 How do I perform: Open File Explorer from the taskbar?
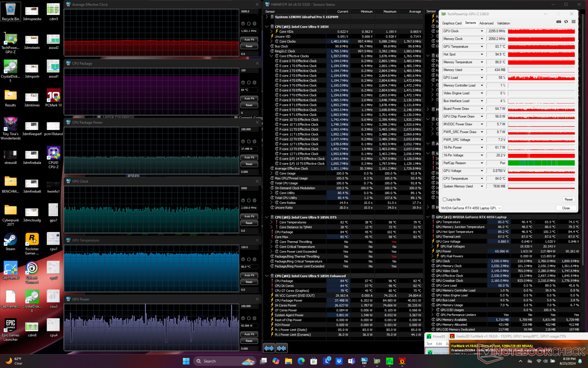[288, 361]
